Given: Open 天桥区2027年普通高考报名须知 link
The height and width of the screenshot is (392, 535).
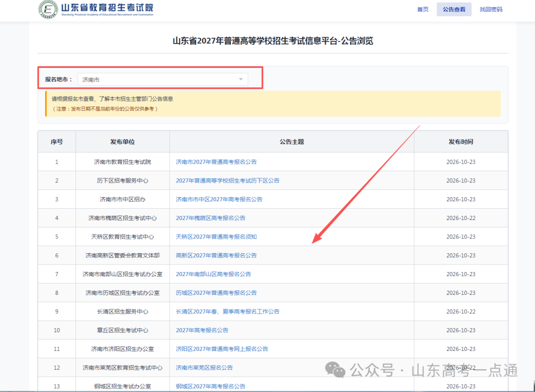Looking at the screenshot, I should (216, 236).
